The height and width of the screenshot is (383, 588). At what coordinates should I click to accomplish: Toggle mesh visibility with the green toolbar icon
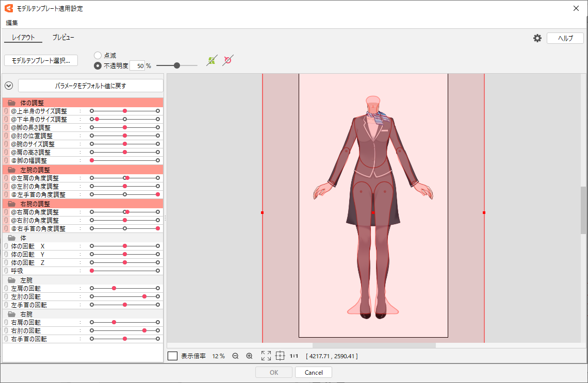pyautogui.click(x=211, y=60)
